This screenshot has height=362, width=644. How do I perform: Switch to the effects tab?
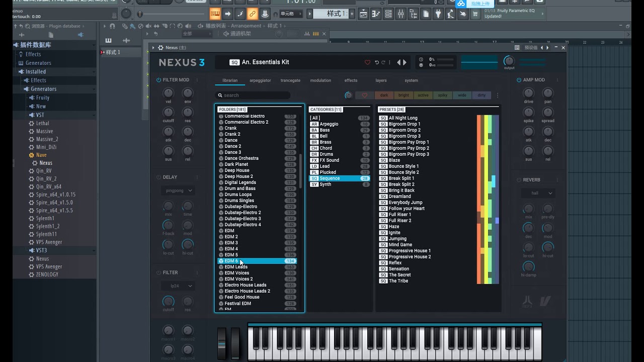(x=351, y=80)
